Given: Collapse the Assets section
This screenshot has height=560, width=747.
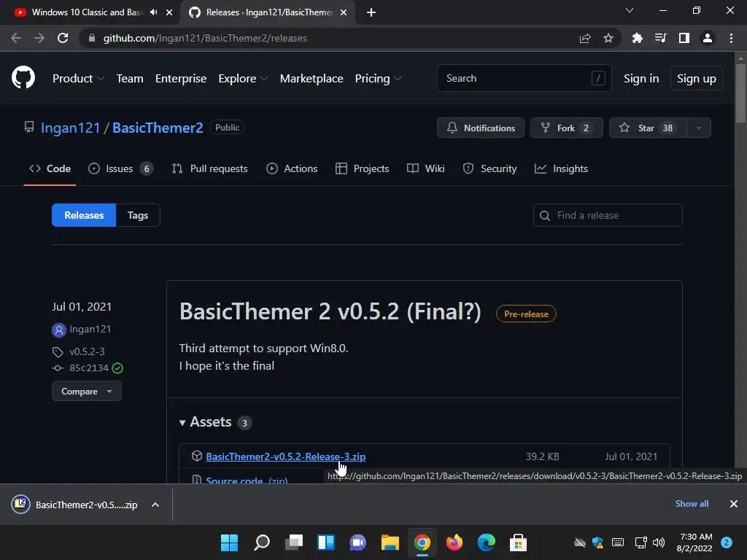Looking at the screenshot, I should [x=205, y=422].
